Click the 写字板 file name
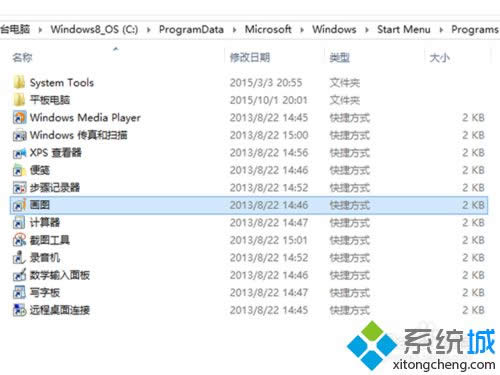Viewport: 500px width, 375px height. coord(45,293)
